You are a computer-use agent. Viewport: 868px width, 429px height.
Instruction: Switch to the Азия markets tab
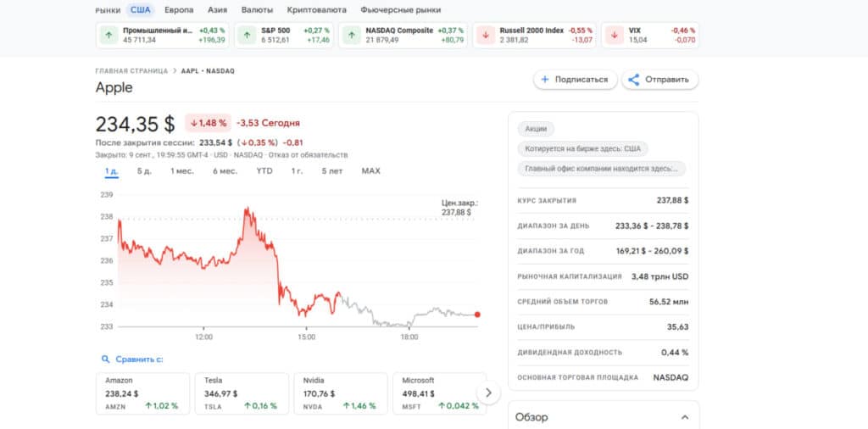click(x=218, y=10)
